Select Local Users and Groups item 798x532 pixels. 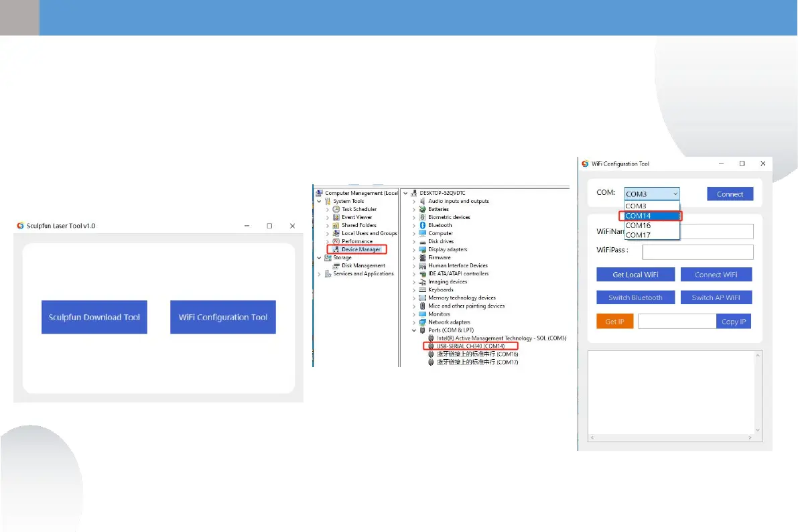[369, 233]
